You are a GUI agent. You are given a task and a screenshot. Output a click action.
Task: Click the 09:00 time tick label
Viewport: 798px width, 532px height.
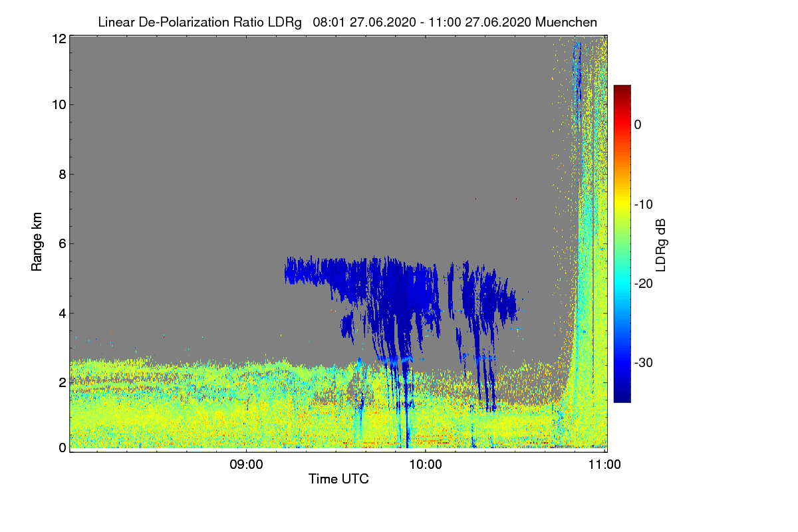pyautogui.click(x=247, y=465)
